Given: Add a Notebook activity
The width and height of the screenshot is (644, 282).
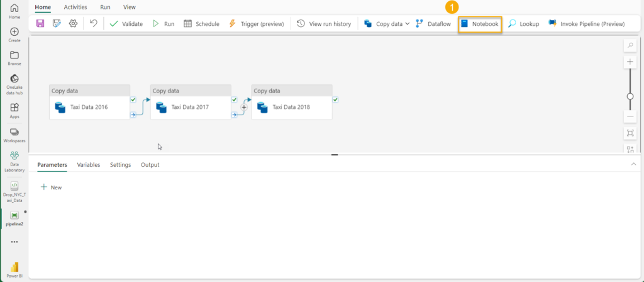Looking at the screenshot, I should click(x=479, y=24).
